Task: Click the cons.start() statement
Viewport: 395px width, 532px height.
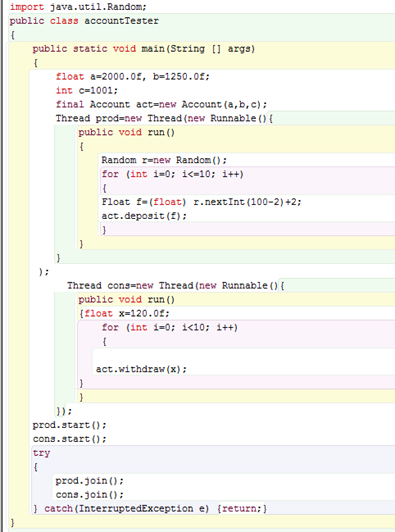Action: (x=70, y=439)
